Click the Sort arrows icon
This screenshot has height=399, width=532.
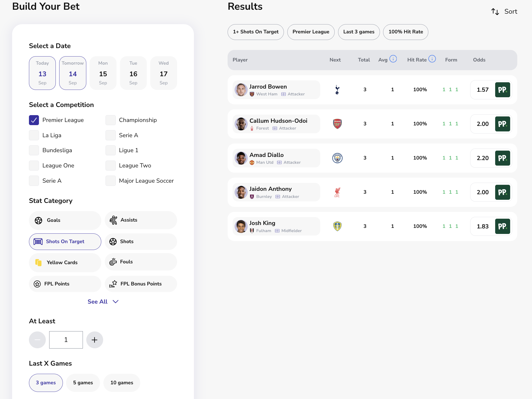495,12
